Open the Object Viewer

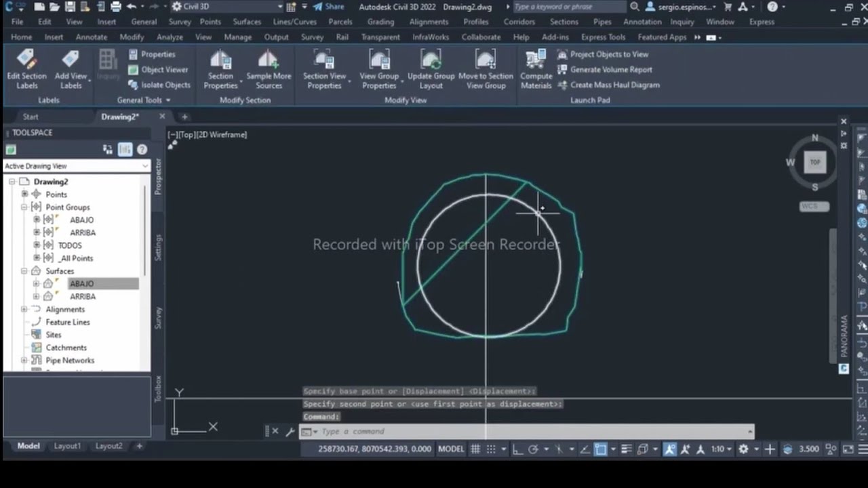pos(159,69)
